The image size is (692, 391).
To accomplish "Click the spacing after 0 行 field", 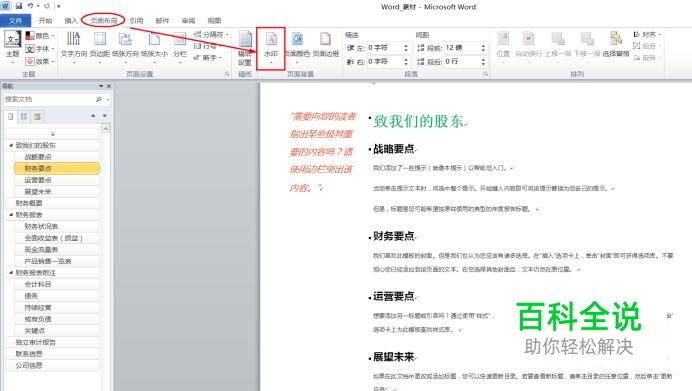I will [461, 61].
